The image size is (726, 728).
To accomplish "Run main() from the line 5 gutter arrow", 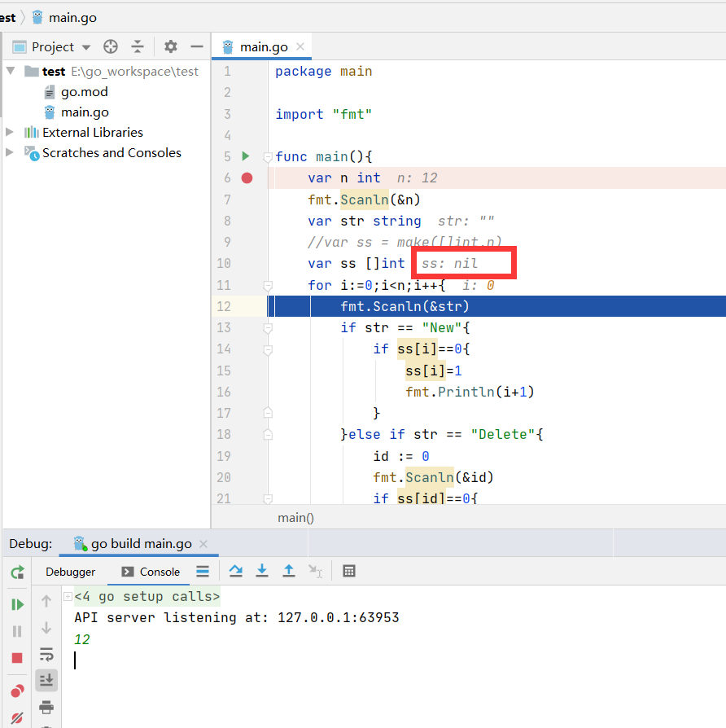I will click(247, 156).
